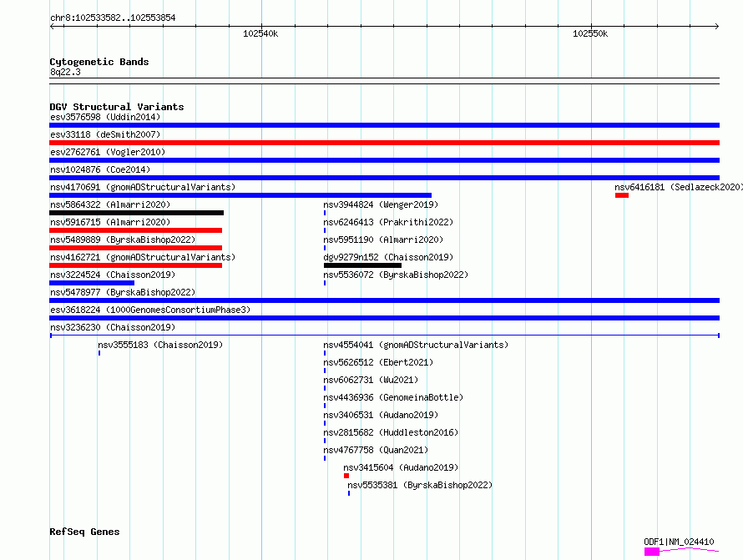Click nsv3944824 (Wenger2019) label
Viewport: 743px width, 560px height.
pyautogui.click(x=381, y=204)
